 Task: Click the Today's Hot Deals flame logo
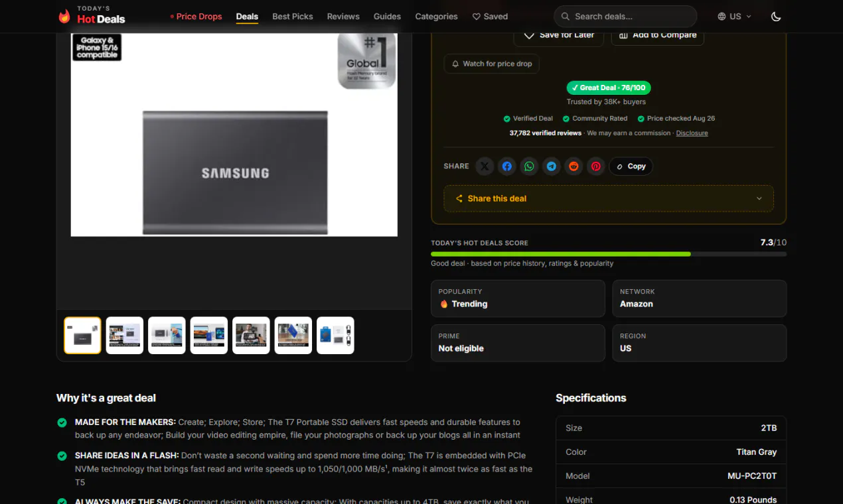pyautogui.click(x=64, y=17)
